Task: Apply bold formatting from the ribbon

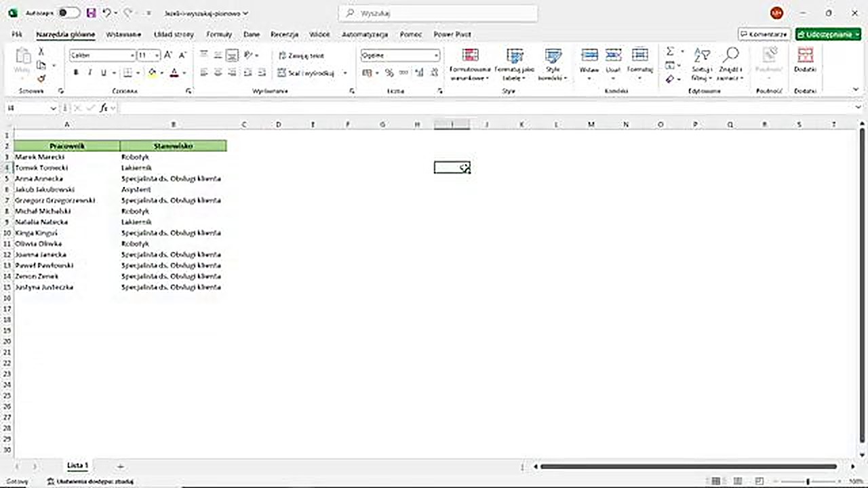Action: tap(75, 73)
